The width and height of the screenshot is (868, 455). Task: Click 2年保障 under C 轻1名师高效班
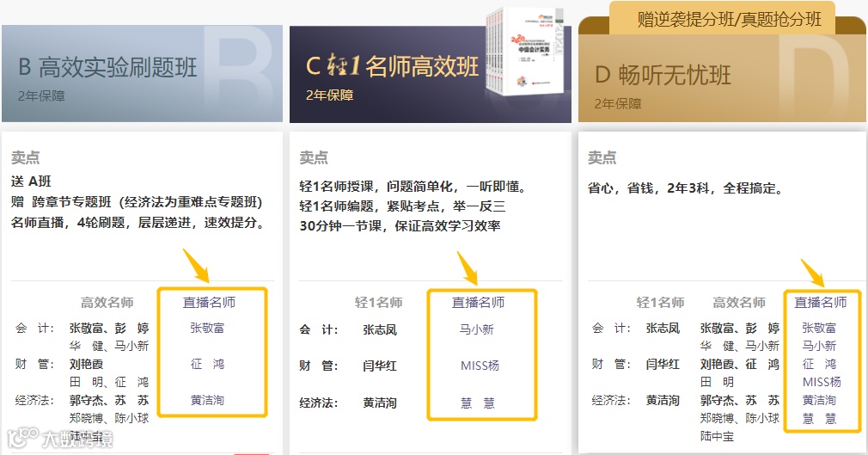(x=329, y=95)
